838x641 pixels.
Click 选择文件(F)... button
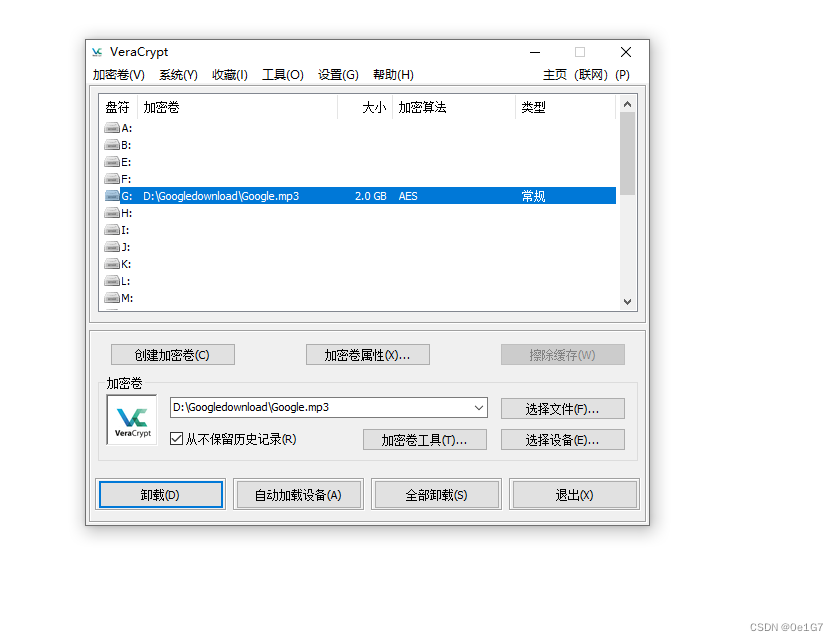pyautogui.click(x=563, y=409)
